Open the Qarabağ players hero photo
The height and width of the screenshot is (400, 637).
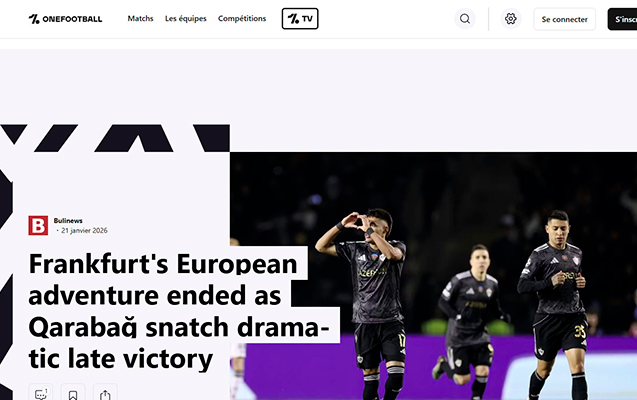(433, 276)
